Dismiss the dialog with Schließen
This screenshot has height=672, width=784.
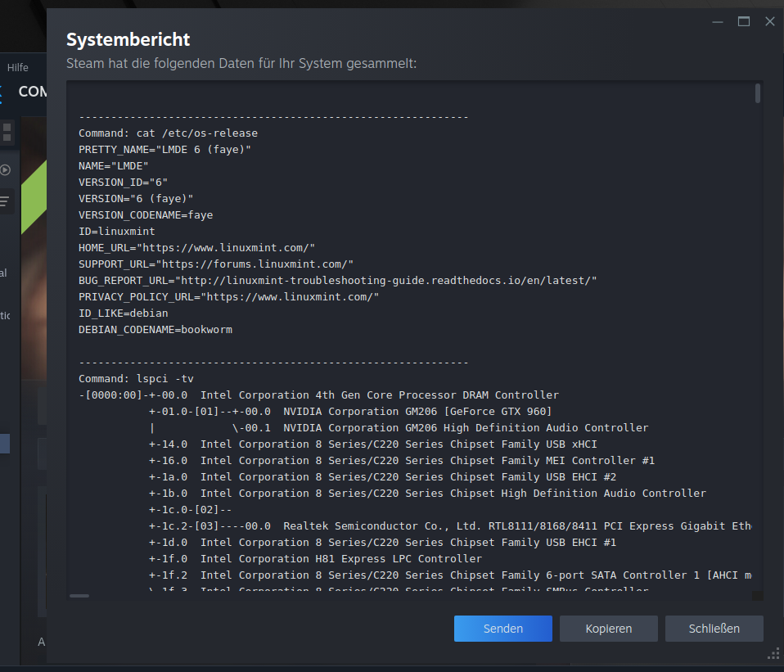pyautogui.click(x=714, y=628)
